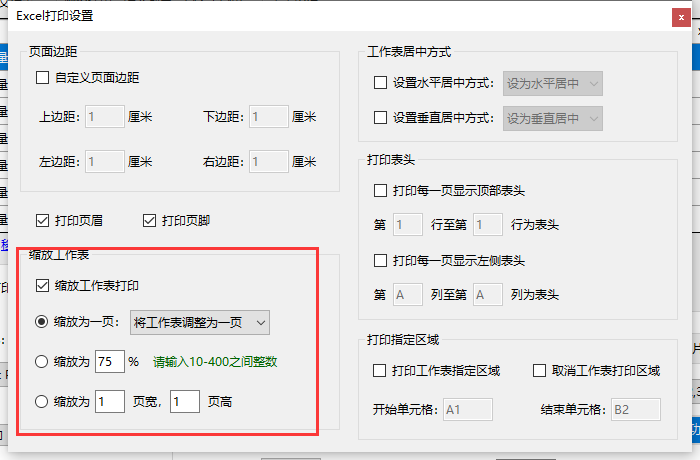Open the 将工作表调整为一页 dropdown

(x=200, y=322)
